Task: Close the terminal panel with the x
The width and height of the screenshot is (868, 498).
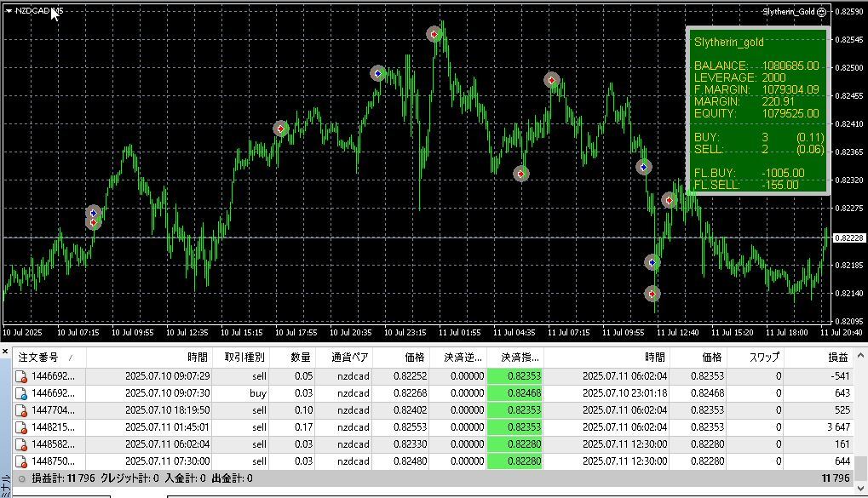Action: pos(5,352)
